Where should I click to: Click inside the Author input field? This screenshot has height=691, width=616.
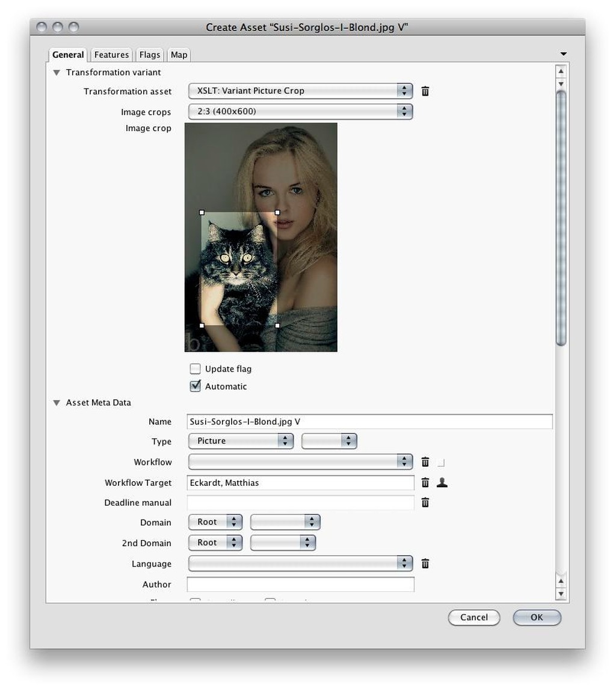tap(301, 584)
